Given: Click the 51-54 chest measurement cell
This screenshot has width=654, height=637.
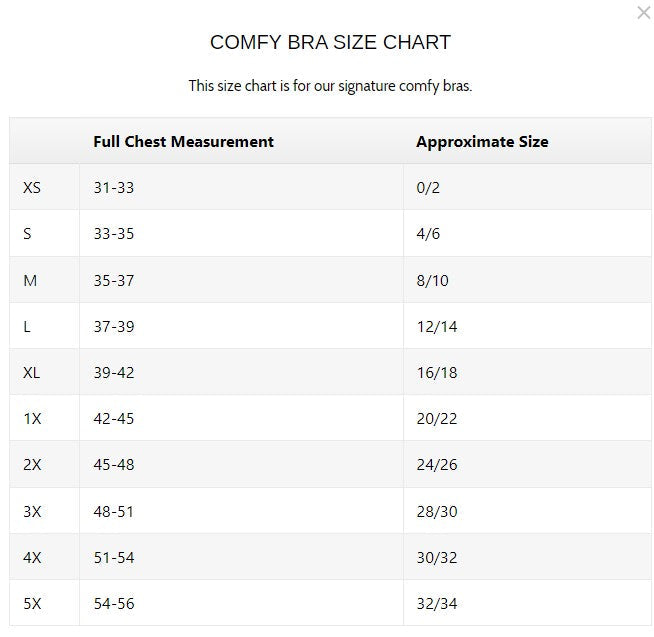Looking at the screenshot, I should coord(113,558).
